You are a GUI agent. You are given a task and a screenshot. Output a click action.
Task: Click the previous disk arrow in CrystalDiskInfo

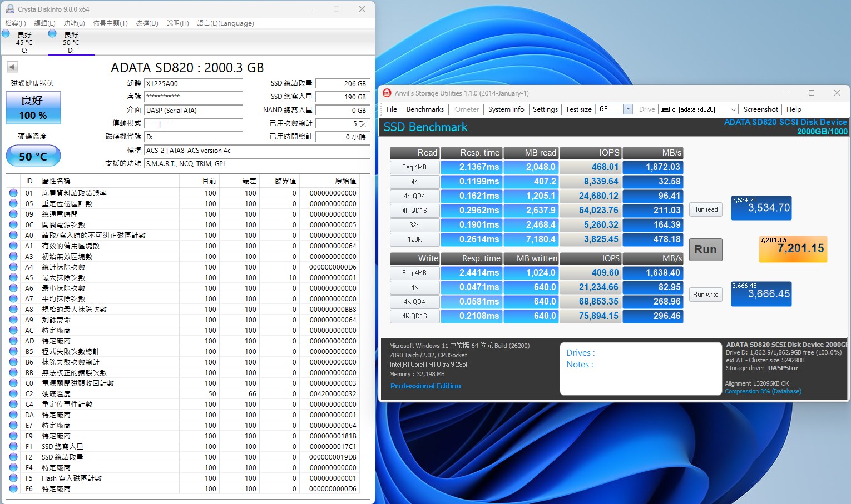pyautogui.click(x=12, y=67)
